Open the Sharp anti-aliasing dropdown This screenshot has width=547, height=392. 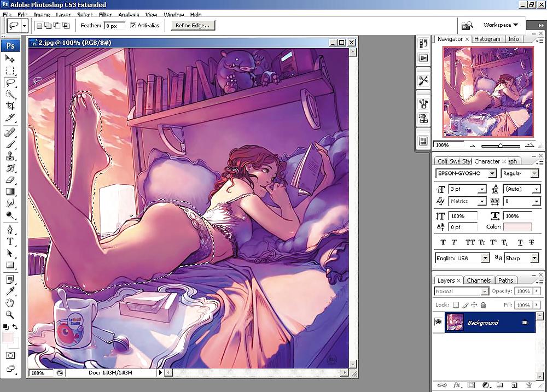(x=534, y=259)
